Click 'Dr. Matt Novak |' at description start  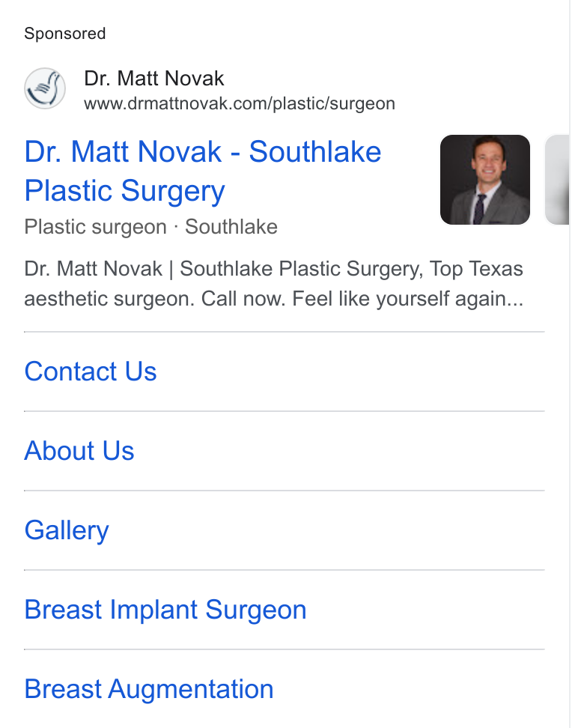point(99,269)
